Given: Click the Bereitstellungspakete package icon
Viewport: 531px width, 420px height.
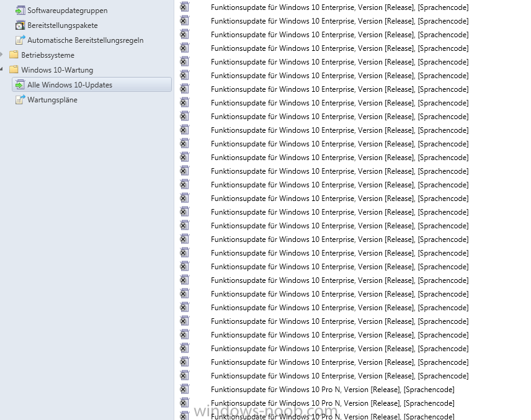Looking at the screenshot, I should [x=20, y=25].
